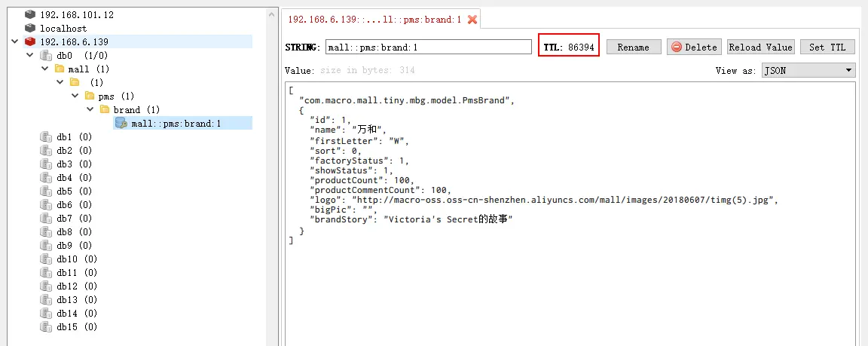The width and height of the screenshot is (868, 346).
Task: Click the key name input field
Action: tap(429, 47)
